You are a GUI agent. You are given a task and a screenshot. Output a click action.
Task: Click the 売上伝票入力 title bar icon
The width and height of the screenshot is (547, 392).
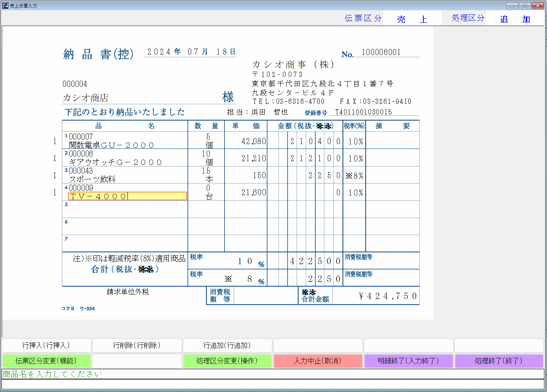(5, 6)
